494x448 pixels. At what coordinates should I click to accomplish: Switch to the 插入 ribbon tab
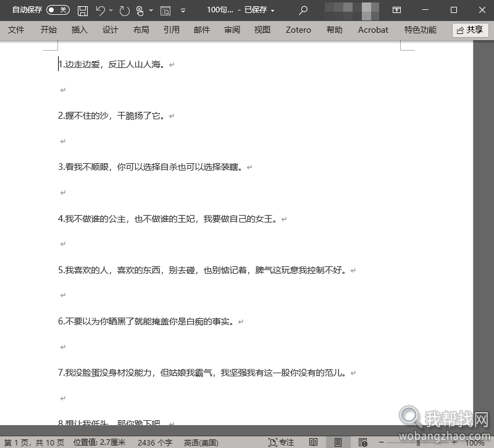(79, 30)
